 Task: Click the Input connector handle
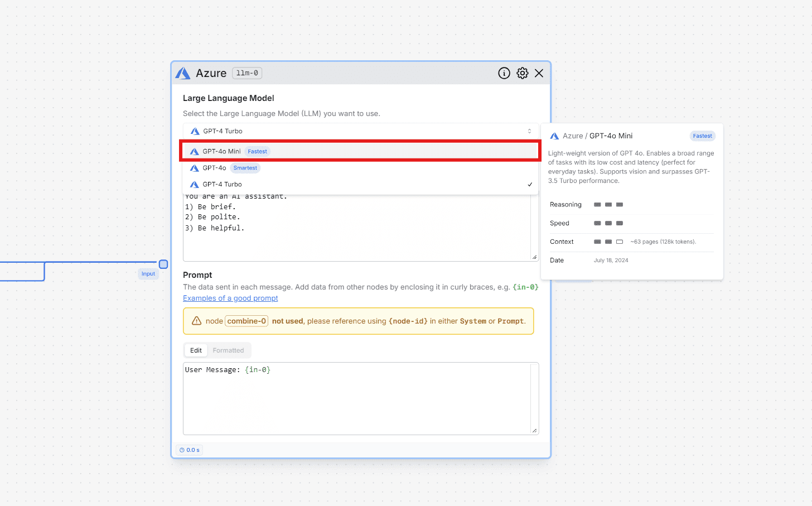pyautogui.click(x=163, y=264)
